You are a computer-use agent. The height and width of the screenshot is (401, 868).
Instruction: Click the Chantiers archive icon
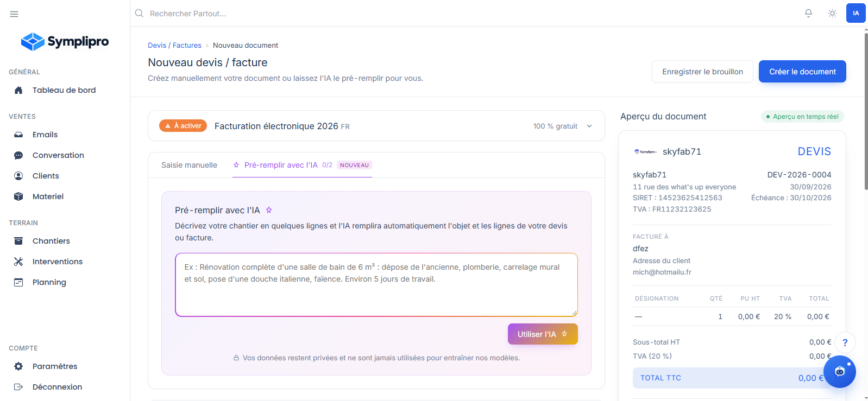pyautogui.click(x=18, y=241)
